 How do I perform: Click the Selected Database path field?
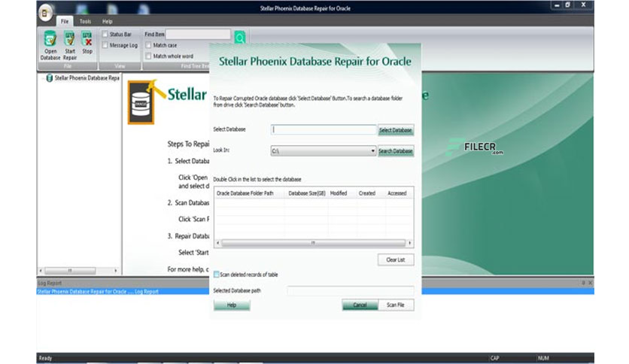[350, 290]
